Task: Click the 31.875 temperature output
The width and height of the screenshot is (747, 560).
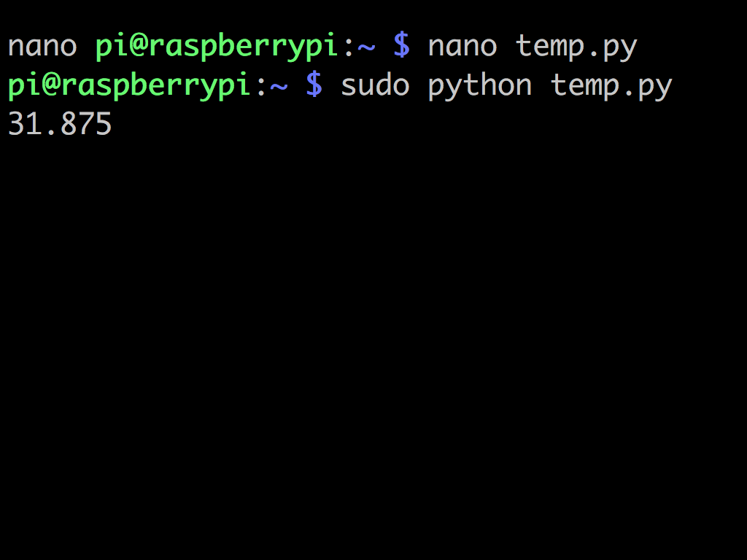Action: [60, 124]
